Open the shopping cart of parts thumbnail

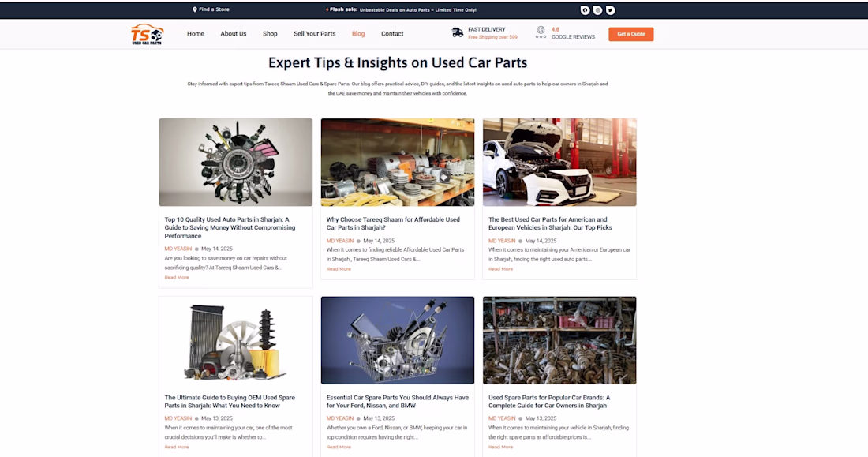click(x=398, y=340)
